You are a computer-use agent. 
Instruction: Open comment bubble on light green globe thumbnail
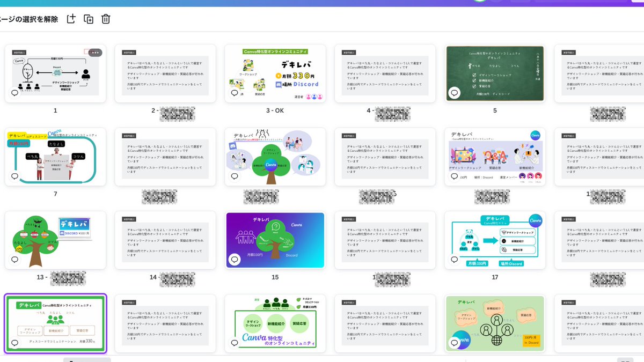tap(454, 343)
